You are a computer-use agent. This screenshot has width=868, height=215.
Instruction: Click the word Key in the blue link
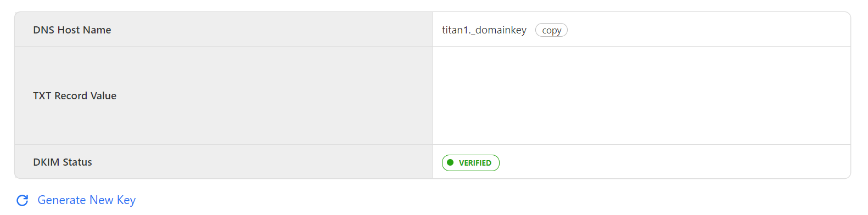click(126, 200)
